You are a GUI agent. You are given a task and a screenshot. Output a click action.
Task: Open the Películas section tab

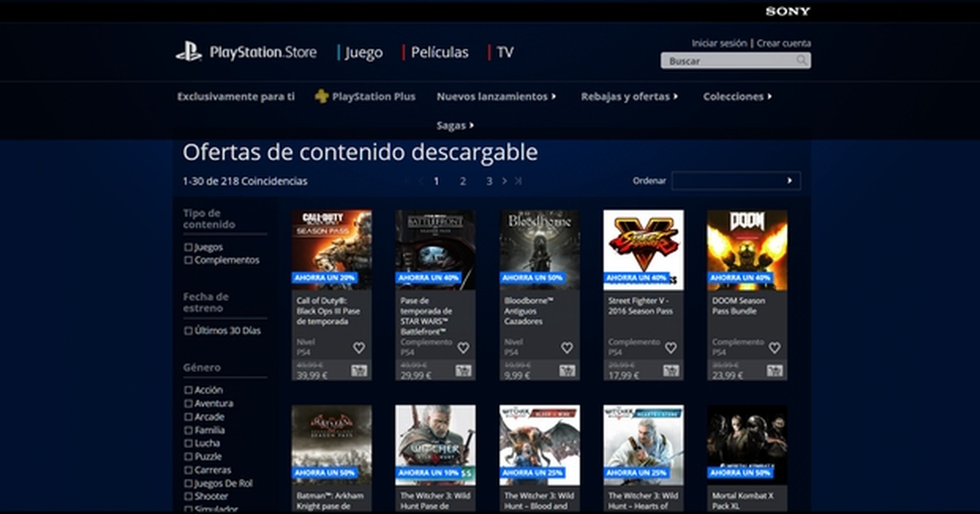click(439, 52)
